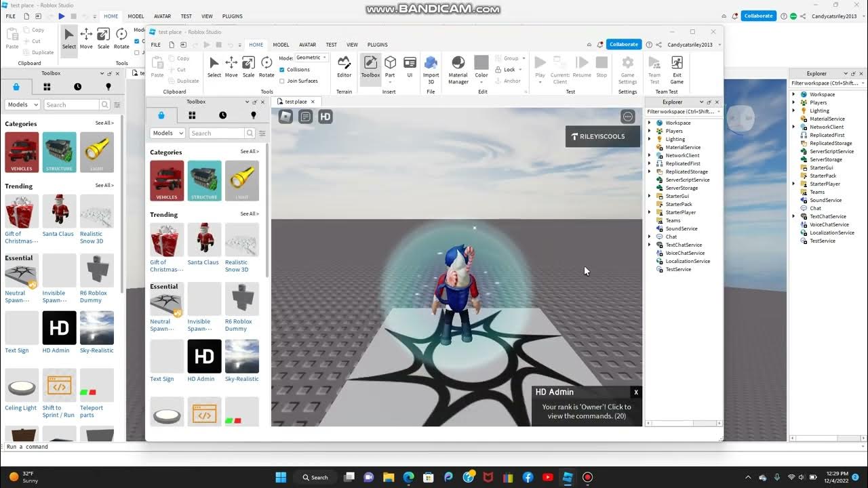Click the HD Admin rank notification message
This screenshot has width=868, height=488.
(587, 411)
